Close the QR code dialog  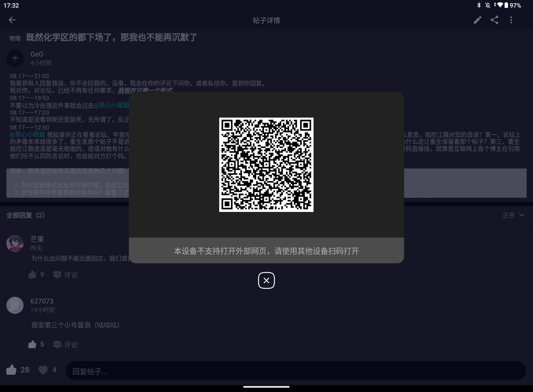click(x=266, y=280)
